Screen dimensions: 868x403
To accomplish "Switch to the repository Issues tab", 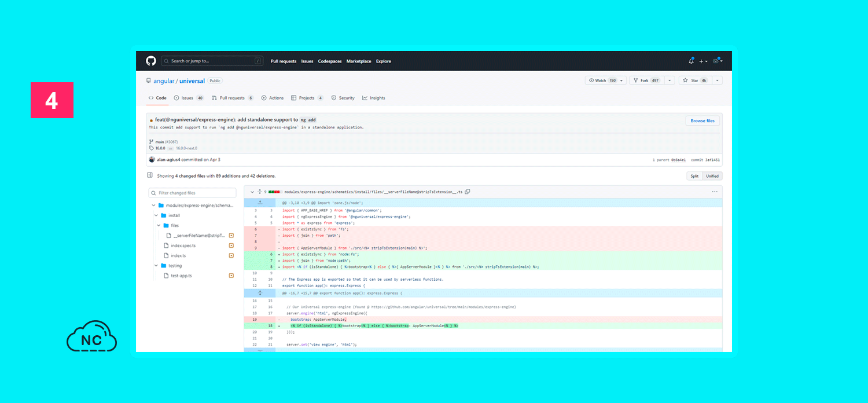I will 189,98.
